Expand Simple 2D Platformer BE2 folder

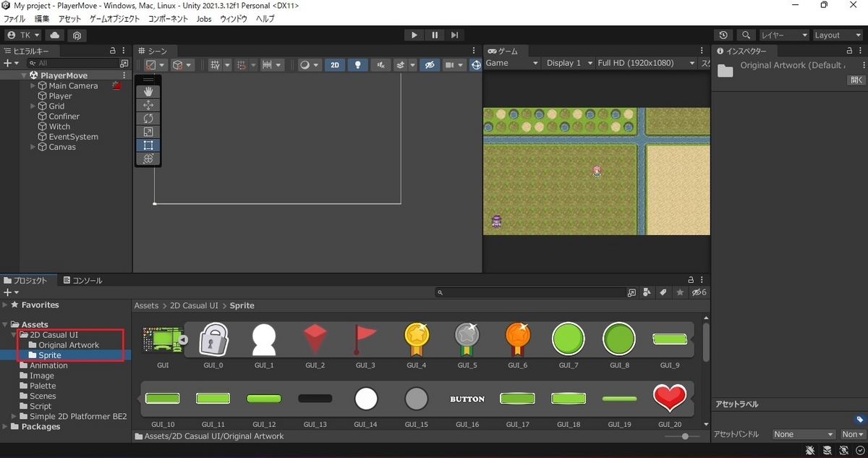pos(14,416)
